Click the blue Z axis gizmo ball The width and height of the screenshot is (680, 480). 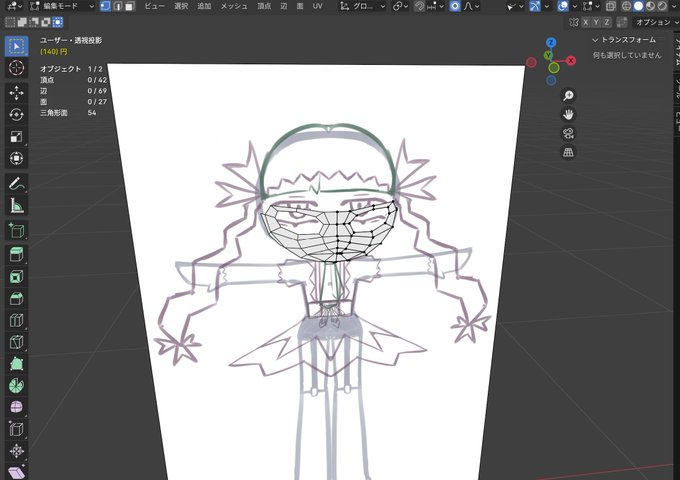tap(551, 42)
